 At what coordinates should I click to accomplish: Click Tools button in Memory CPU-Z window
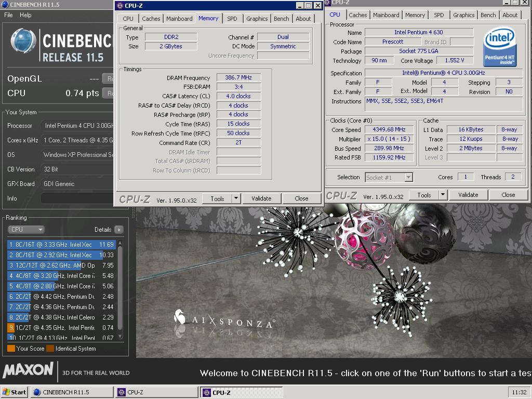(217, 198)
